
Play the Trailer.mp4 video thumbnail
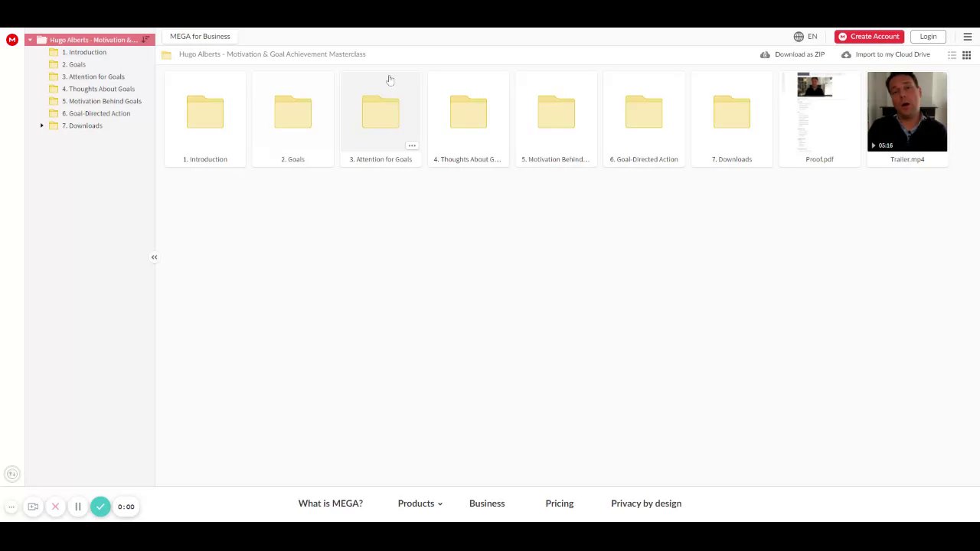tap(907, 112)
